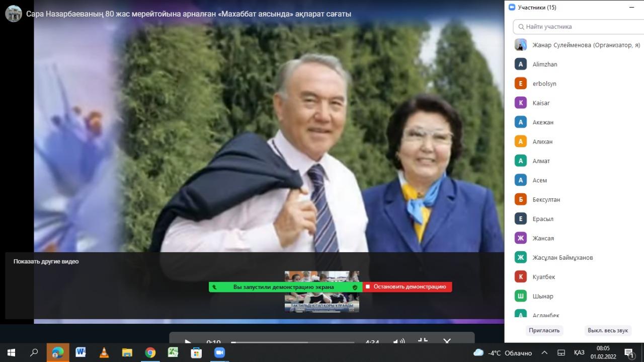Viewport: 644px width, 362px height.
Task: Click the pin icon on the green sharing bar
Action: [x=215, y=287]
